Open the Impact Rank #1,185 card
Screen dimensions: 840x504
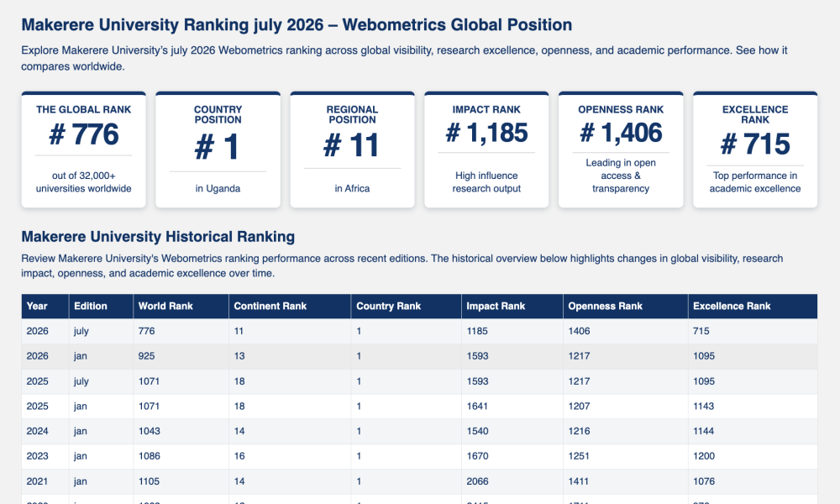pos(486,150)
